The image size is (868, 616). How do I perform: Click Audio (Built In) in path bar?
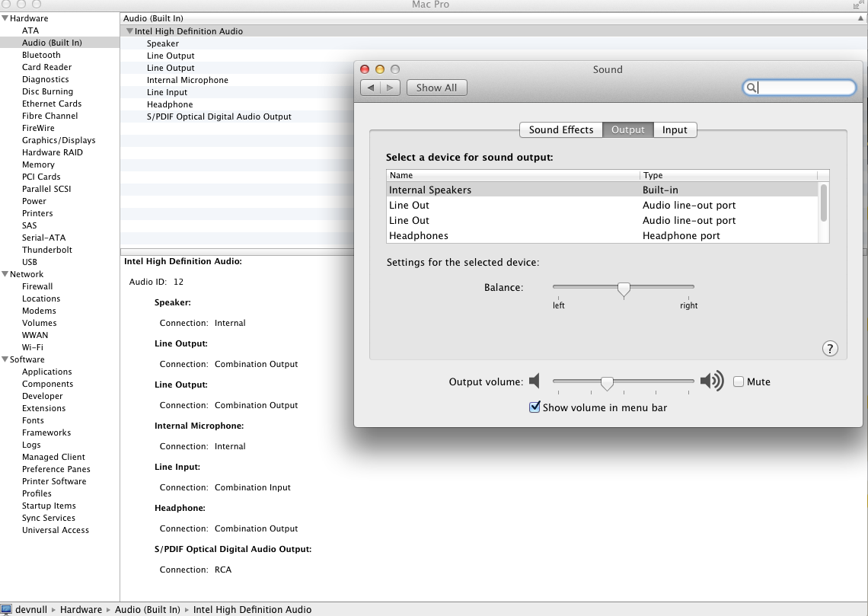148,609
